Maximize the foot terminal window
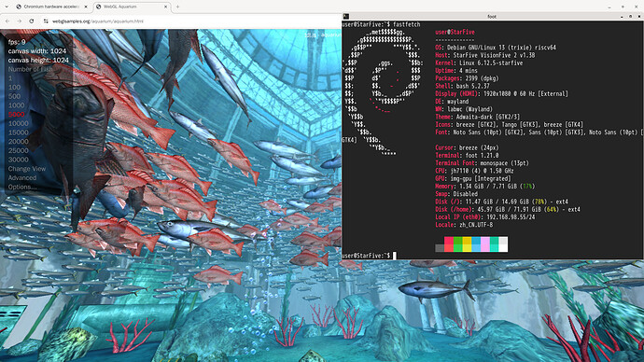This screenshot has height=362, width=644. click(x=630, y=17)
